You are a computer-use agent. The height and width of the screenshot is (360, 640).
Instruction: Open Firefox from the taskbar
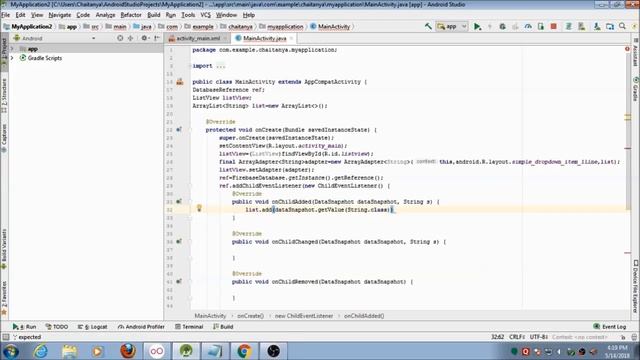128,351
